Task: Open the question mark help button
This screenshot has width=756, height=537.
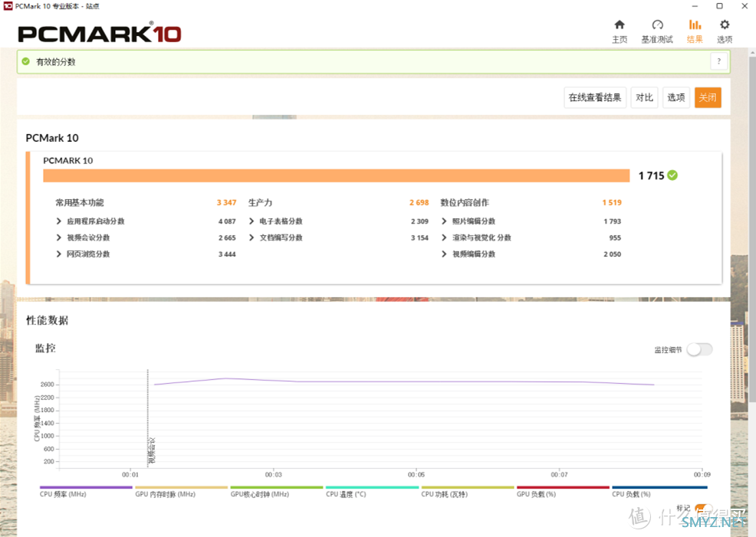Action: (719, 61)
